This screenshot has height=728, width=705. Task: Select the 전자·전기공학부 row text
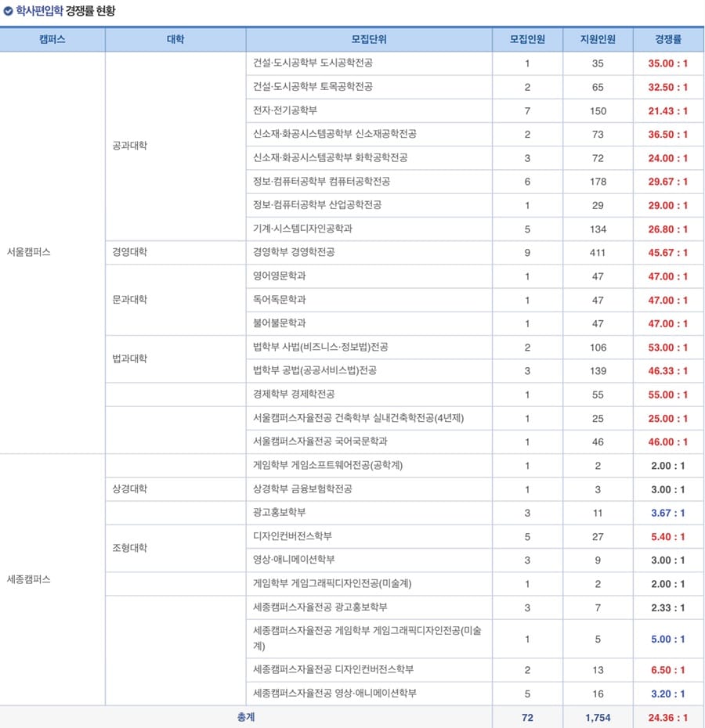pyautogui.click(x=285, y=110)
